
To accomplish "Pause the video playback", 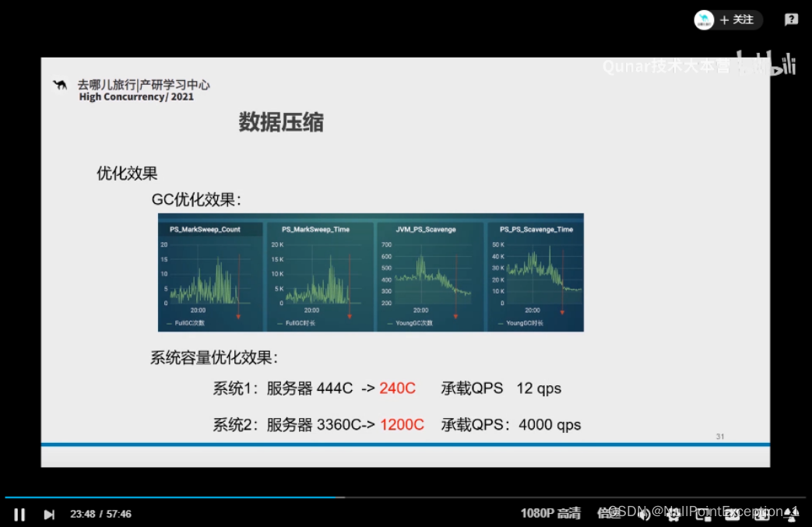I will pos(19,514).
